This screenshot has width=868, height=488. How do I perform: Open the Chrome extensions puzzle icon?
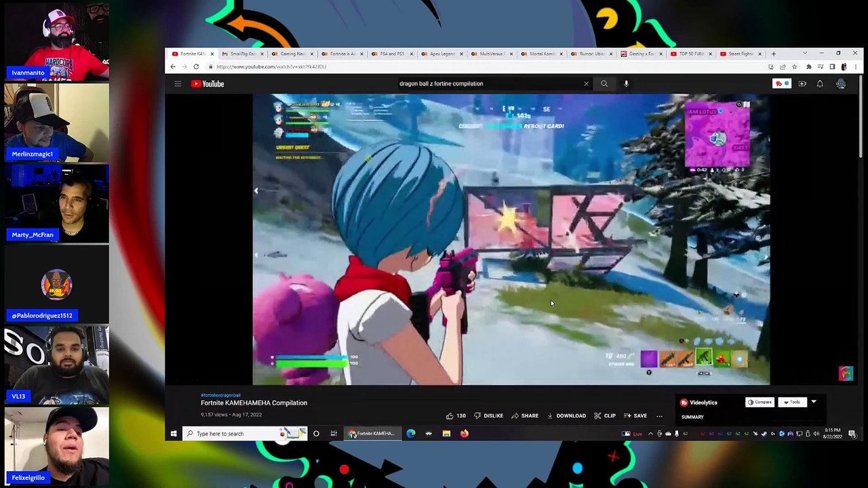808,66
